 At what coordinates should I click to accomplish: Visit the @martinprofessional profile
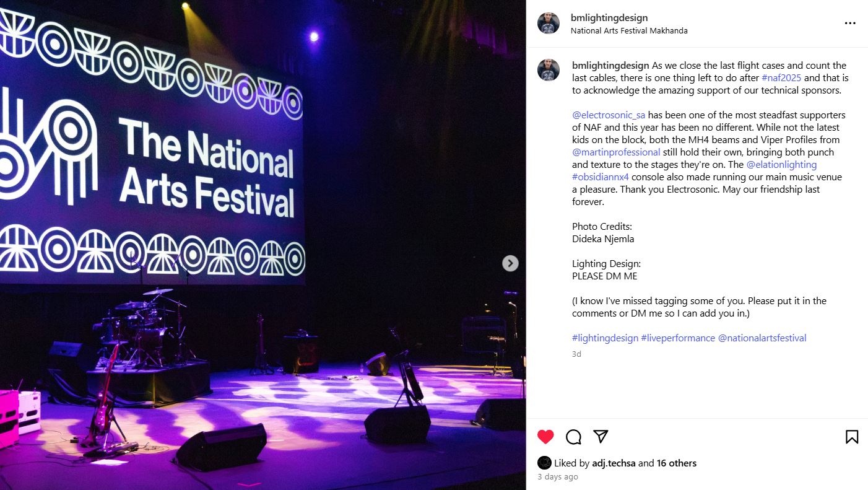616,152
